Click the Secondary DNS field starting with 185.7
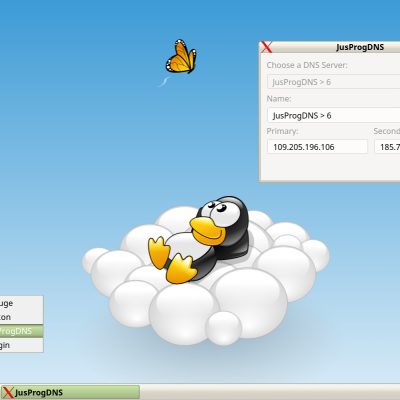The width and height of the screenshot is (400, 400). coord(387,147)
